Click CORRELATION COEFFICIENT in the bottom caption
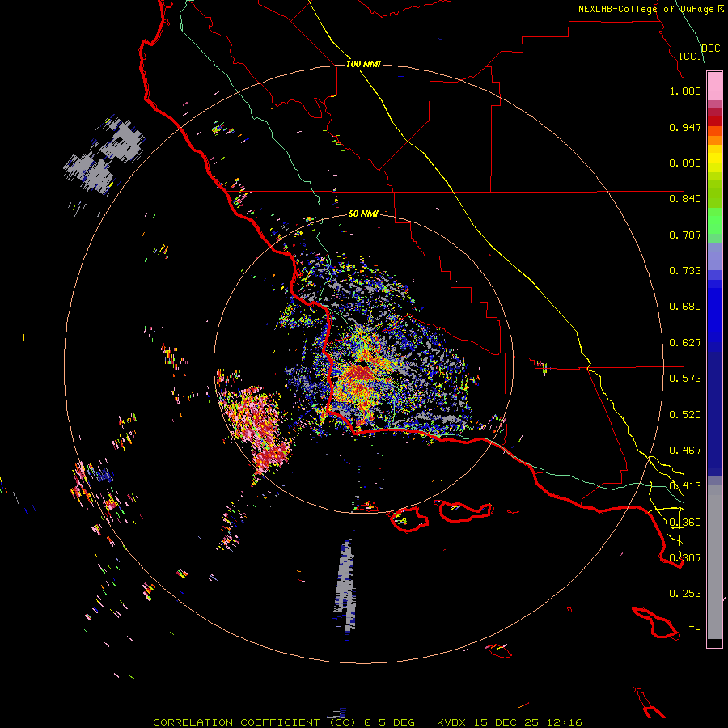Image resolution: width=728 pixels, height=728 pixels. [236, 722]
